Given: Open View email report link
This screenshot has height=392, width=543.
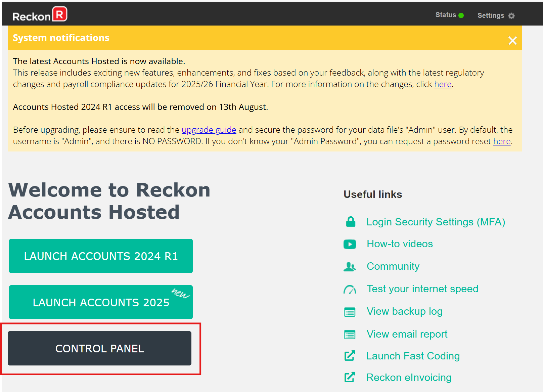Looking at the screenshot, I should point(407,334).
